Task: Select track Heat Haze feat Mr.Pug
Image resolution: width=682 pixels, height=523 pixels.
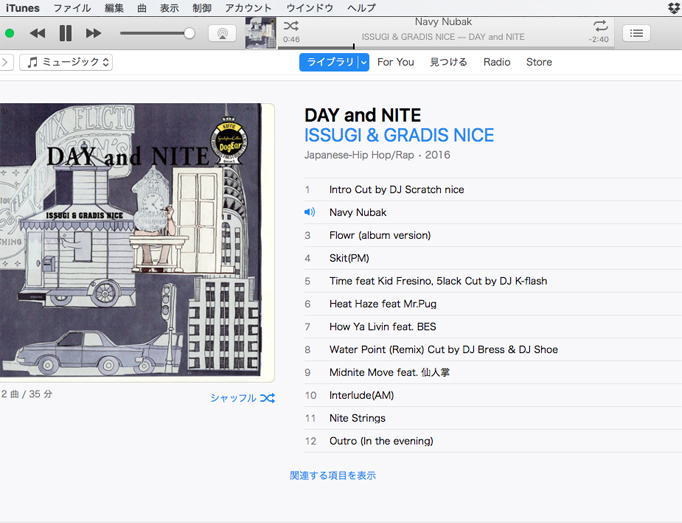Action: [x=493, y=304]
